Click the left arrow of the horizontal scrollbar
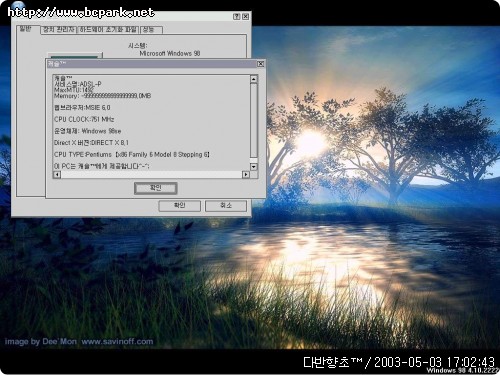The height and width of the screenshot is (375, 500). tap(57, 174)
